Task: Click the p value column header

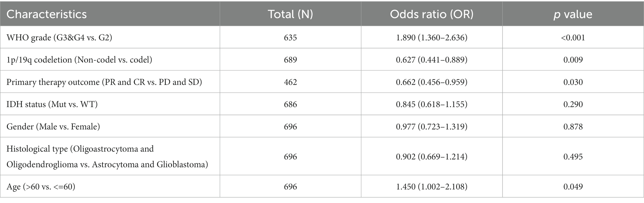Action: point(573,14)
